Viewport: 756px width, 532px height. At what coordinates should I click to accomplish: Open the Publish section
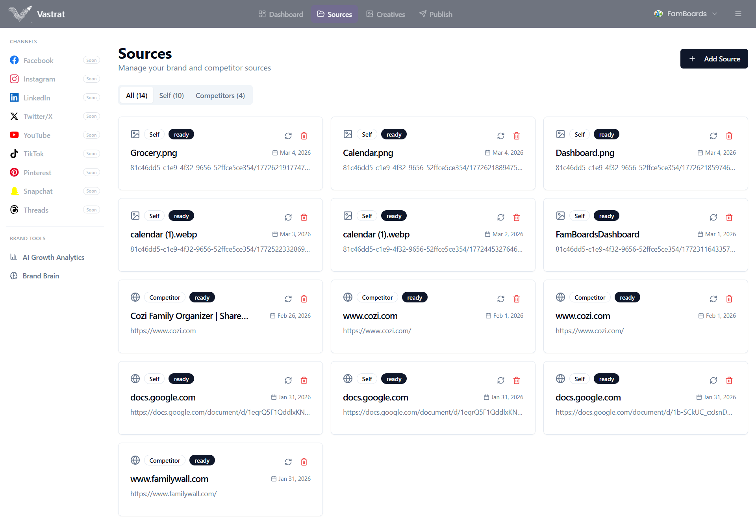[436, 14]
